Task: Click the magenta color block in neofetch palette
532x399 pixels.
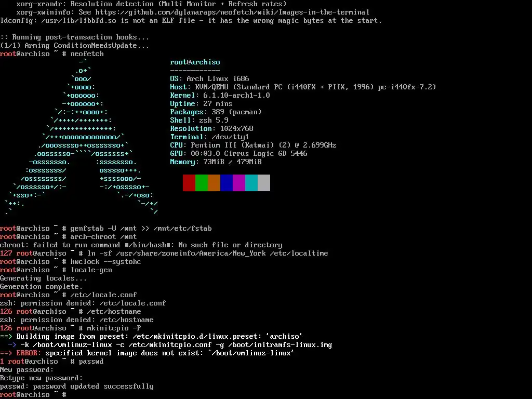Action: (239, 183)
